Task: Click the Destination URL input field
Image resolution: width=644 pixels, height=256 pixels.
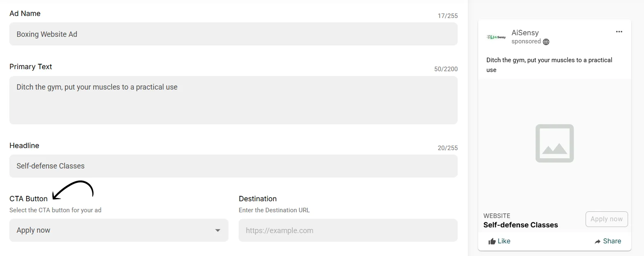Action: pos(348,230)
